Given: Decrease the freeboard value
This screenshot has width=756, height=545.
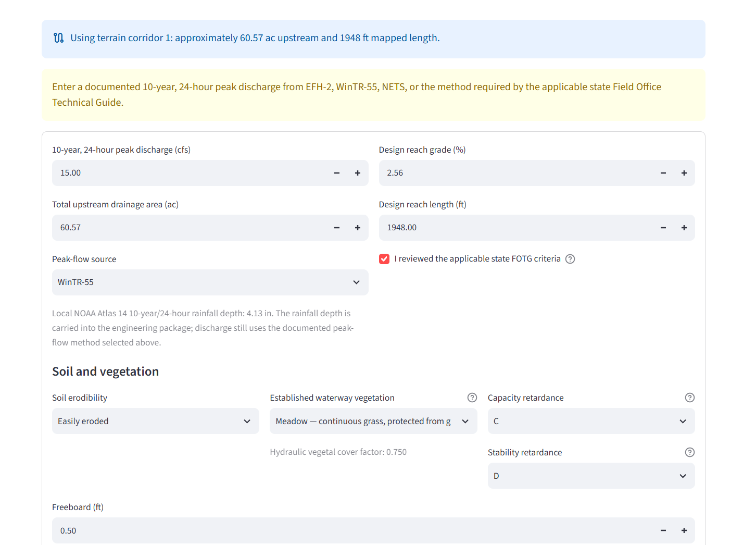Looking at the screenshot, I should coord(663,530).
